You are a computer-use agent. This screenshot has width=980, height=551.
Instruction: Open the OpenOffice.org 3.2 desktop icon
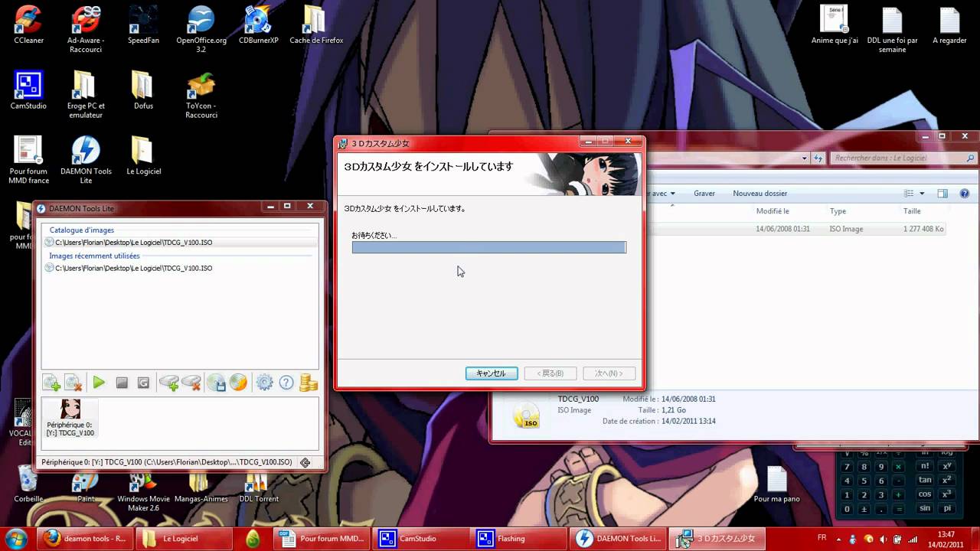201,29
